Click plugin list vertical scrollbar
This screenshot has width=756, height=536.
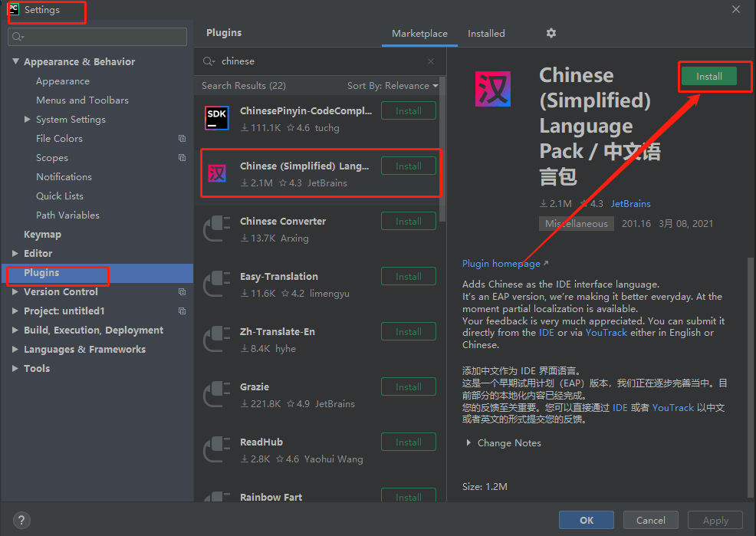(x=442, y=150)
